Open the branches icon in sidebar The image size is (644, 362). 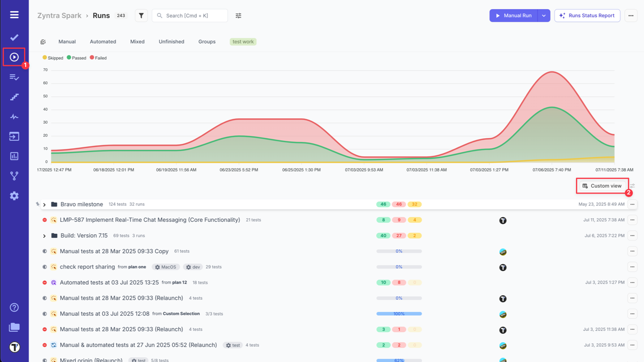14,176
